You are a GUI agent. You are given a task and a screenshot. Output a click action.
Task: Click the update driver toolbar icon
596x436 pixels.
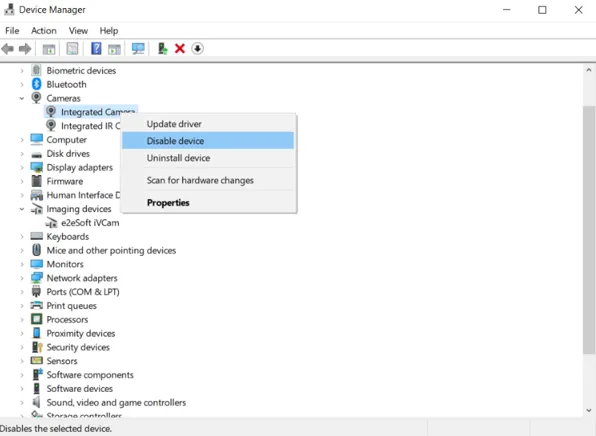pyautogui.click(x=162, y=49)
